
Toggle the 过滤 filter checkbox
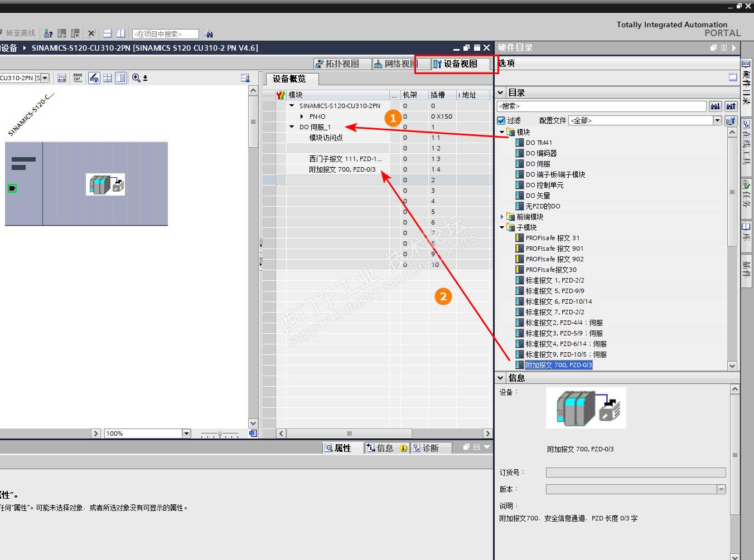coord(501,120)
